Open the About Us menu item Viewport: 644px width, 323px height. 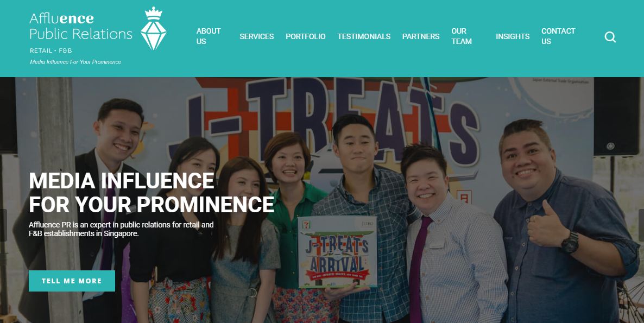coord(208,36)
